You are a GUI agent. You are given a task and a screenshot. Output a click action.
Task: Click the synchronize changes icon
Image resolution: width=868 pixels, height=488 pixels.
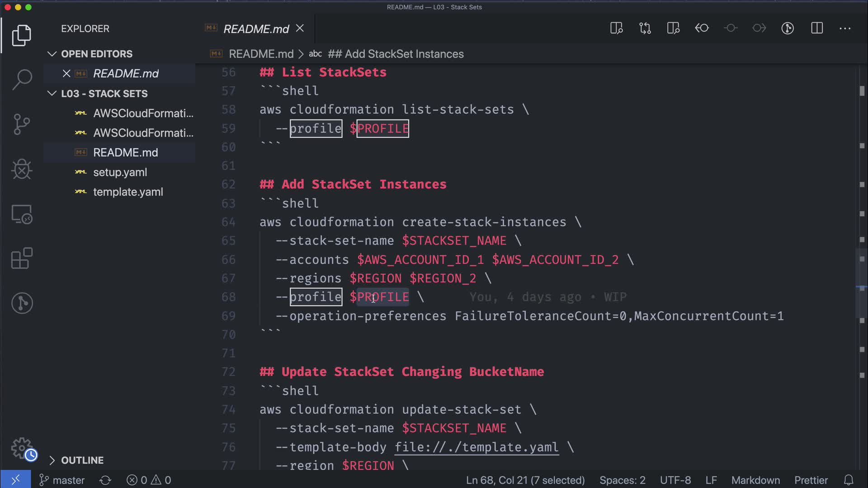[105, 480]
